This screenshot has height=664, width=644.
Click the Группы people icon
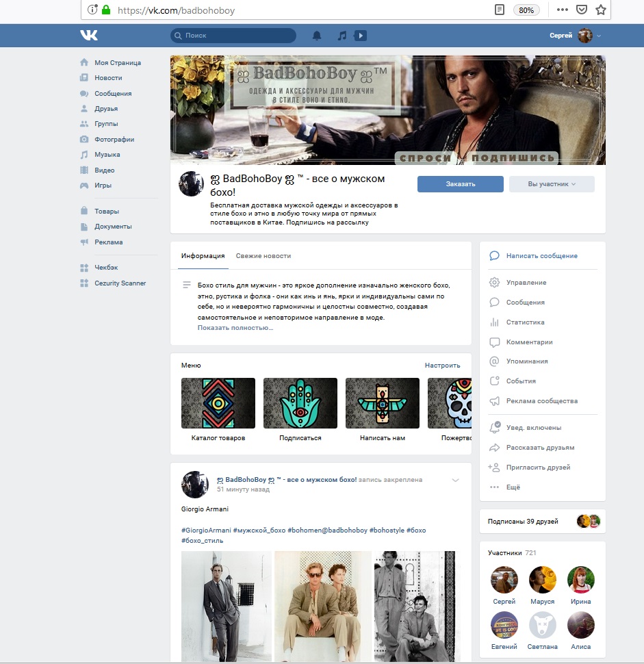click(x=84, y=124)
